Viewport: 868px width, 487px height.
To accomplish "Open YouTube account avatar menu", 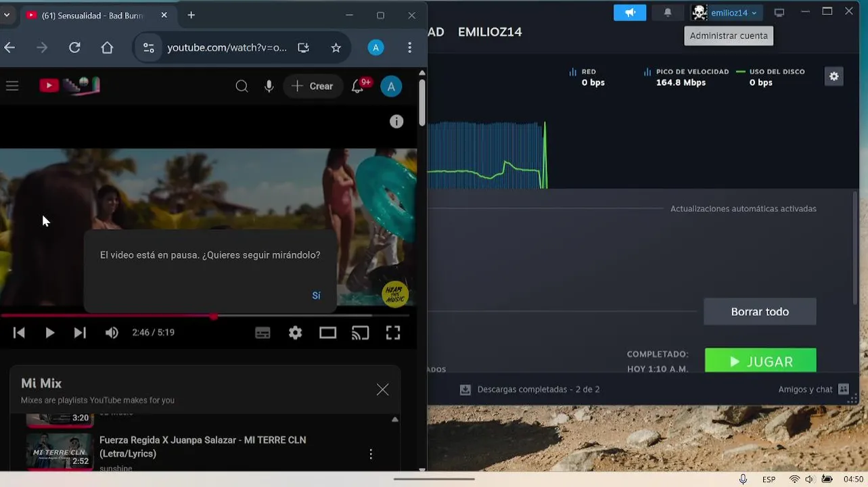I will pos(391,86).
